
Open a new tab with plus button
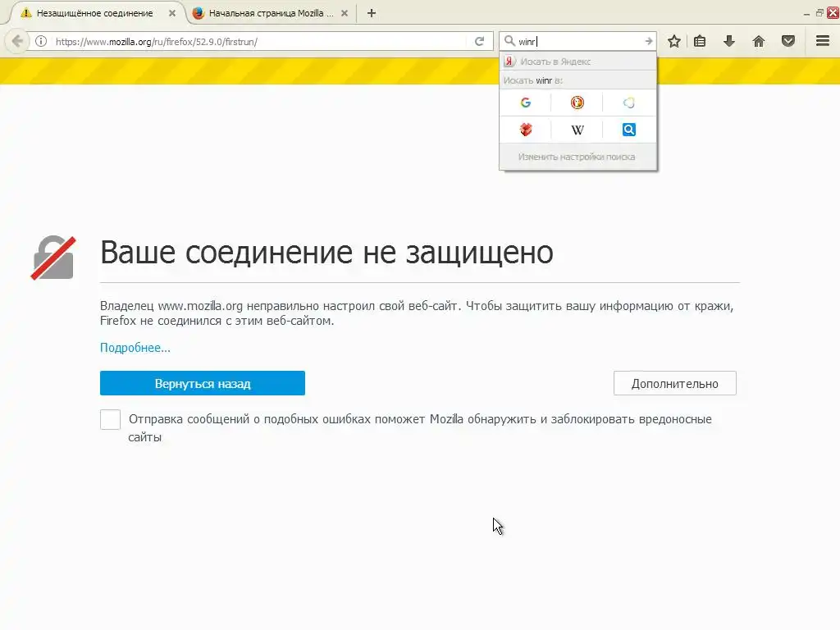(x=372, y=13)
